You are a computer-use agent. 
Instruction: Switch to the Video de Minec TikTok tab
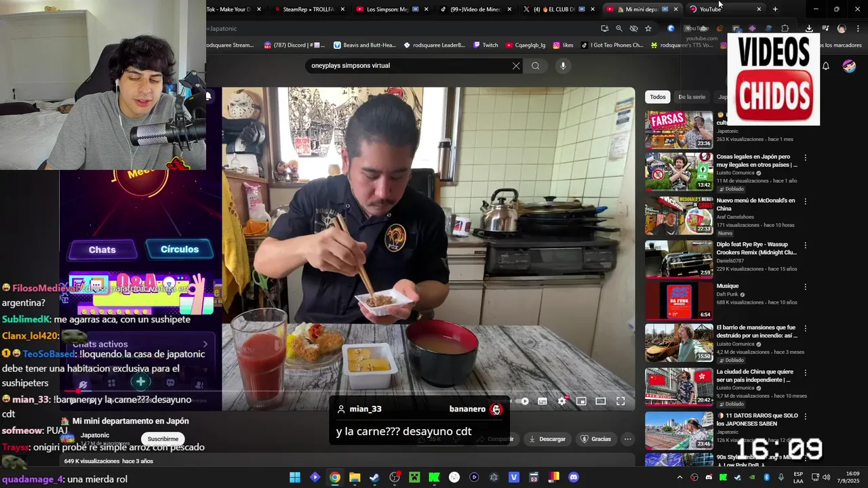click(x=475, y=9)
